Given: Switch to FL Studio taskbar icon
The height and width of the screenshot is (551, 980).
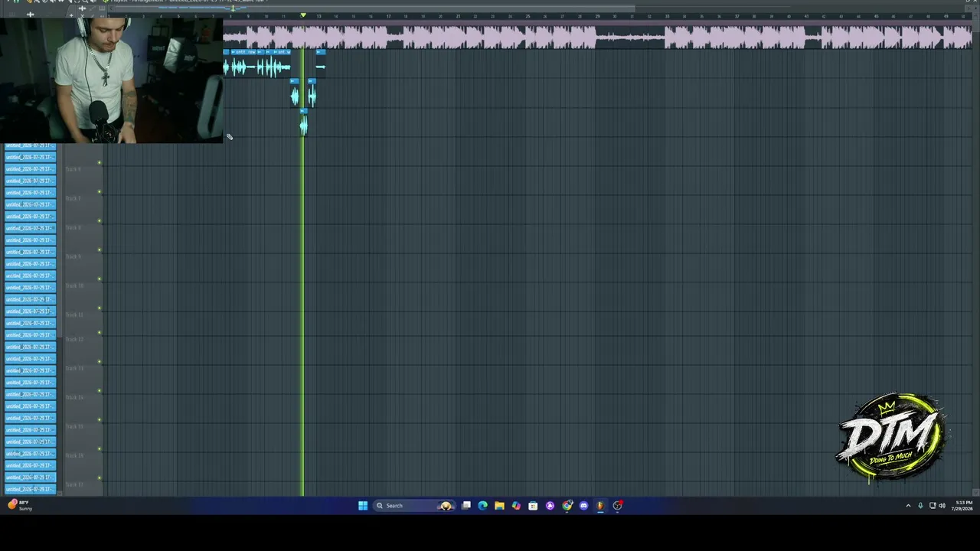Looking at the screenshot, I should pyautogui.click(x=600, y=505).
